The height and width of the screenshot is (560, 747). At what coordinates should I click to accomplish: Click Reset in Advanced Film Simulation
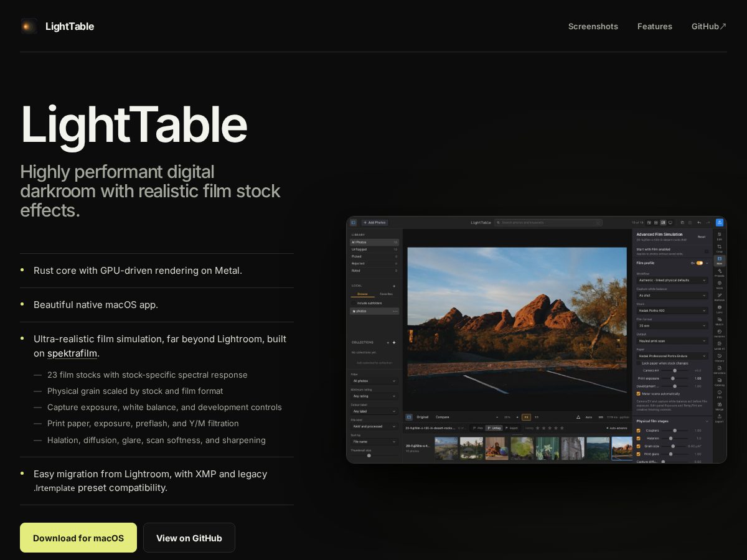(x=702, y=236)
